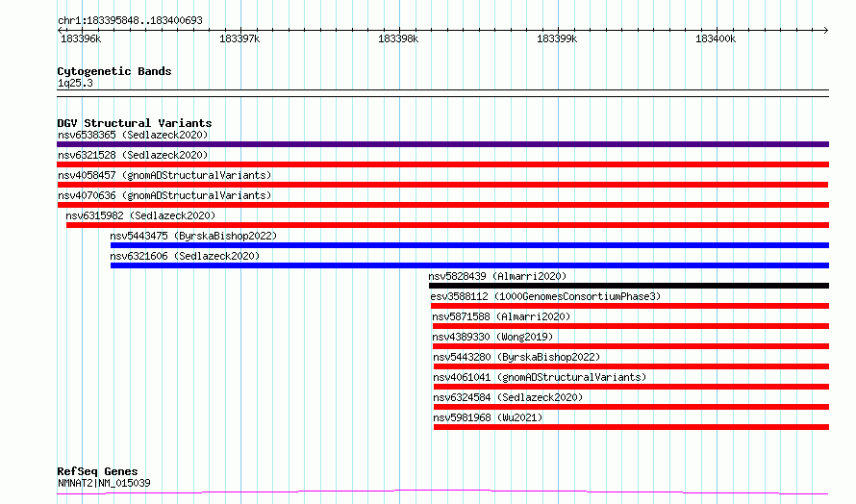Select nsv4058457 (gnomADStructuralVariants) label
This screenshot has width=856, height=504.
[x=164, y=175]
